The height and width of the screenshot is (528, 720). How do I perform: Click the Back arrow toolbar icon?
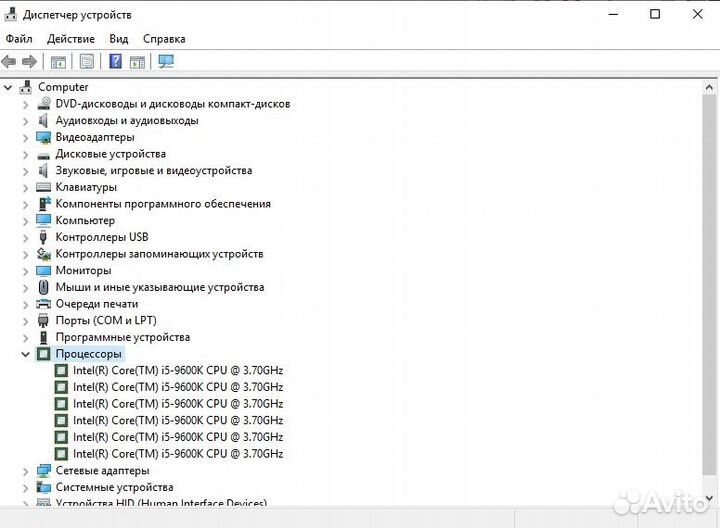(x=9, y=61)
